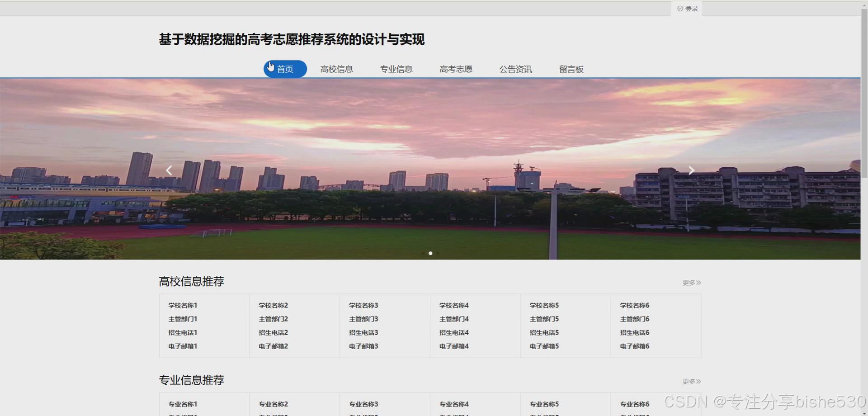Select the 招生电话1 text
This screenshot has height=416, width=868.
coord(183,333)
